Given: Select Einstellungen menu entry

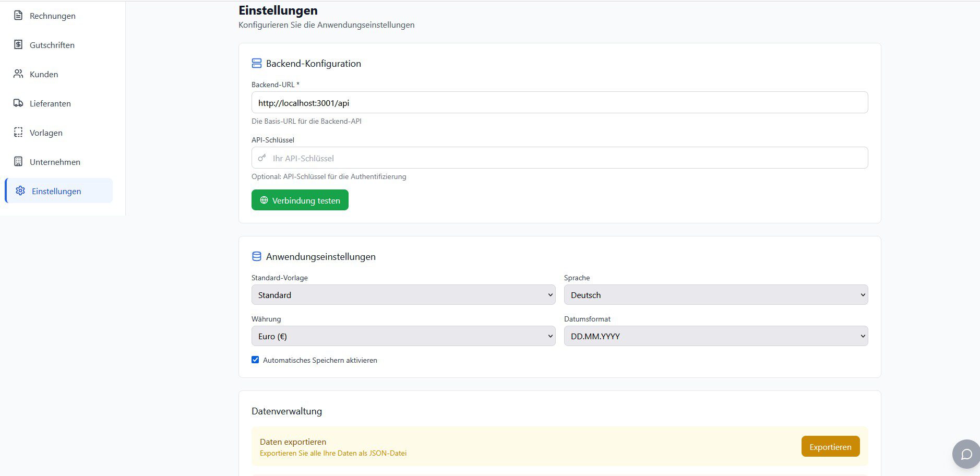Looking at the screenshot, I should (58, 191).
